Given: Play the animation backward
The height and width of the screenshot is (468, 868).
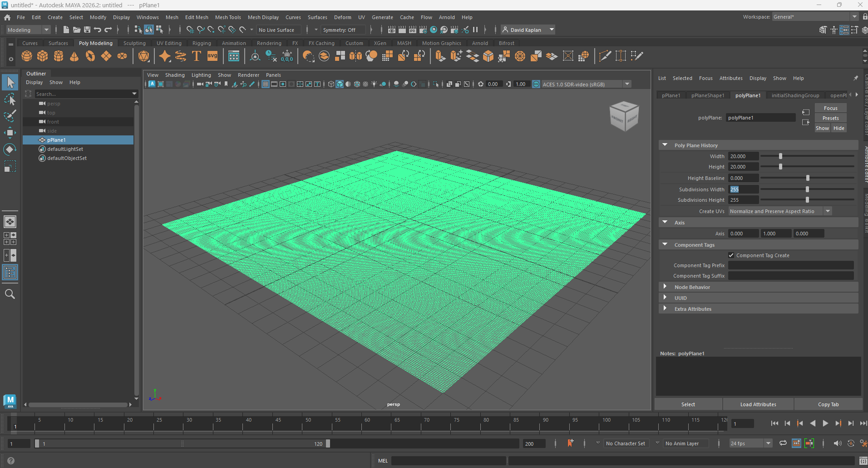Looking at the screenshot, I should (x=813, y=423).
